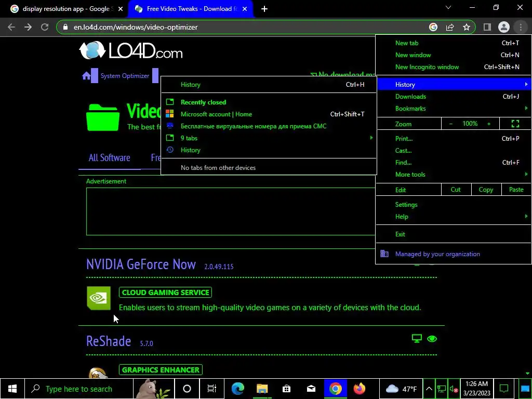
Task: Click the green eye icon beside ReShade
Action: point(432,339)
